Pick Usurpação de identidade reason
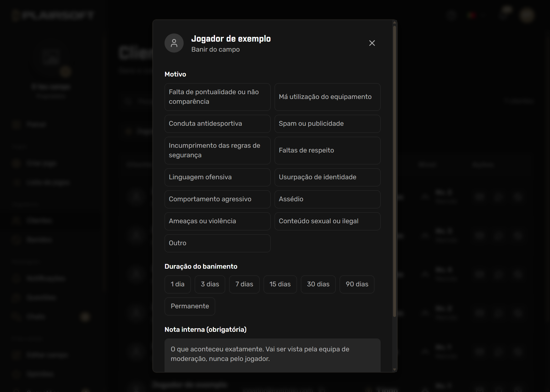 (327, 177)
